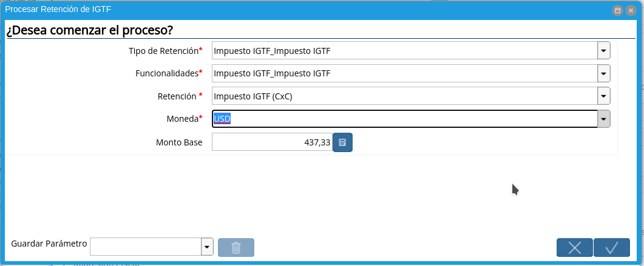Click the Guardar Parámetro text box
Image resolution: width=644 pixels, height=266 pixels.
pos(146,247)
